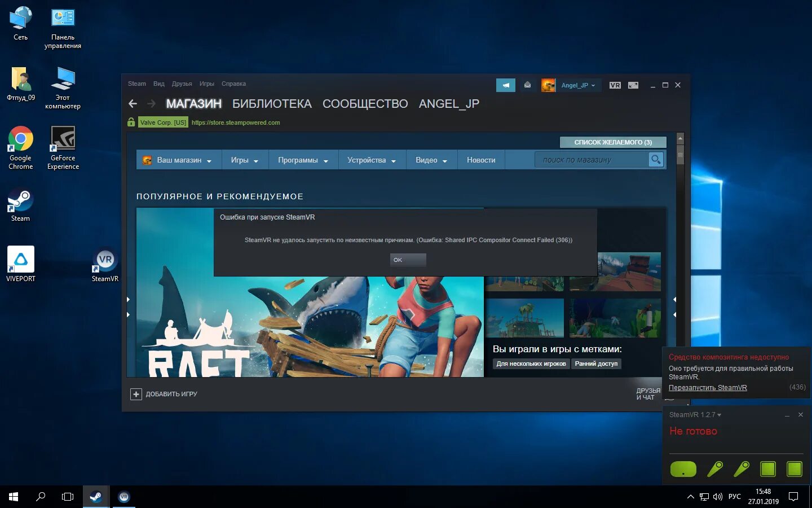Click the Steam taskbar button

95,497
